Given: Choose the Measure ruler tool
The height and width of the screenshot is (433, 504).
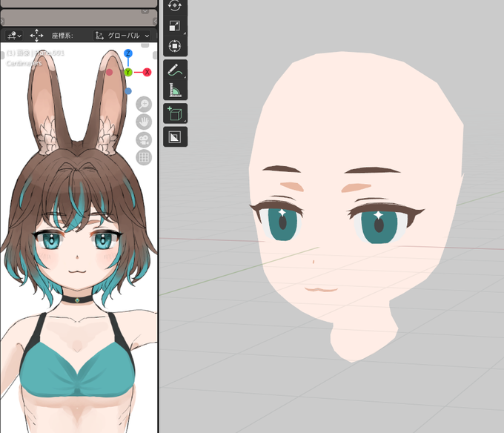Looking at the screenshot, I should 175,90.
